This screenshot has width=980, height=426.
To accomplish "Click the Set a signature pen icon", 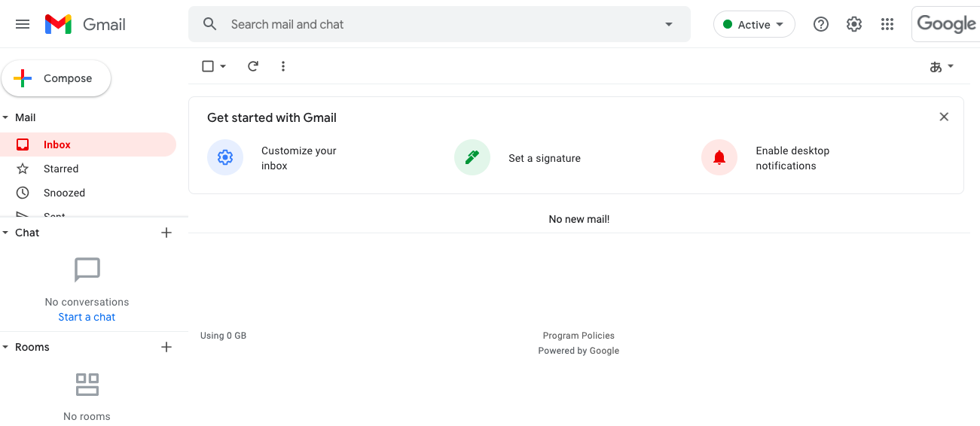I will (472, 157).
